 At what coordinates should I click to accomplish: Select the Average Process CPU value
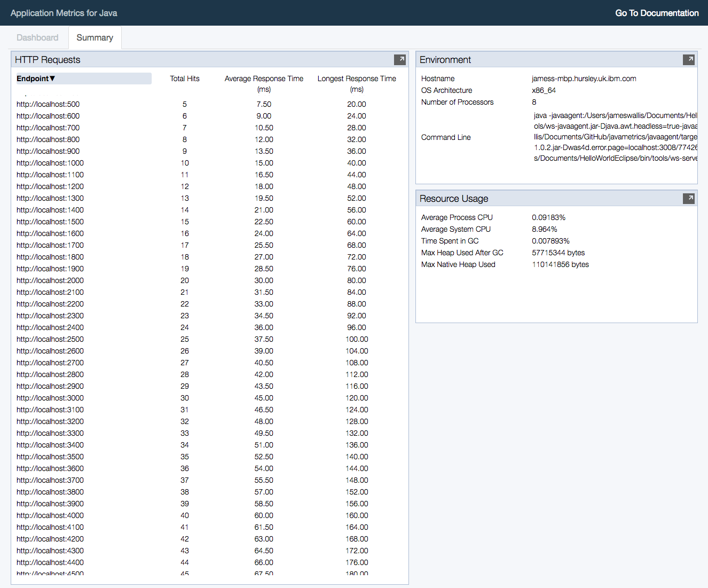[548, 217]
